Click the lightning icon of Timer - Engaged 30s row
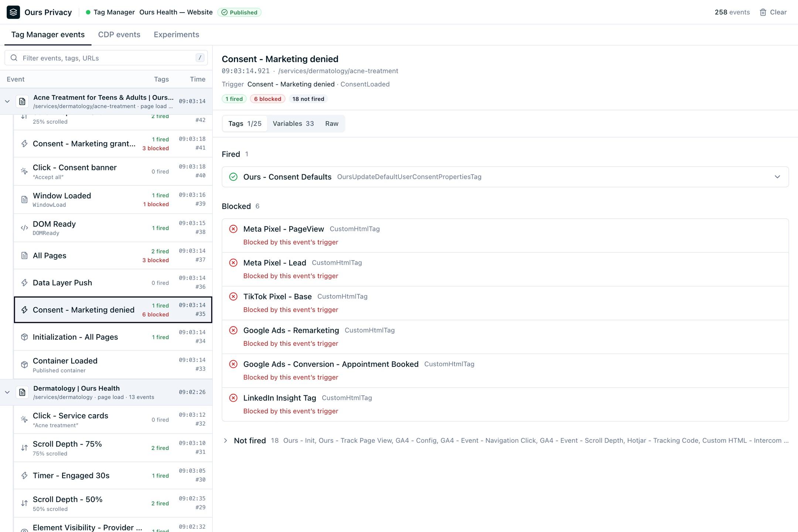Screen dimensions: 798x532 tap(24, 475)
